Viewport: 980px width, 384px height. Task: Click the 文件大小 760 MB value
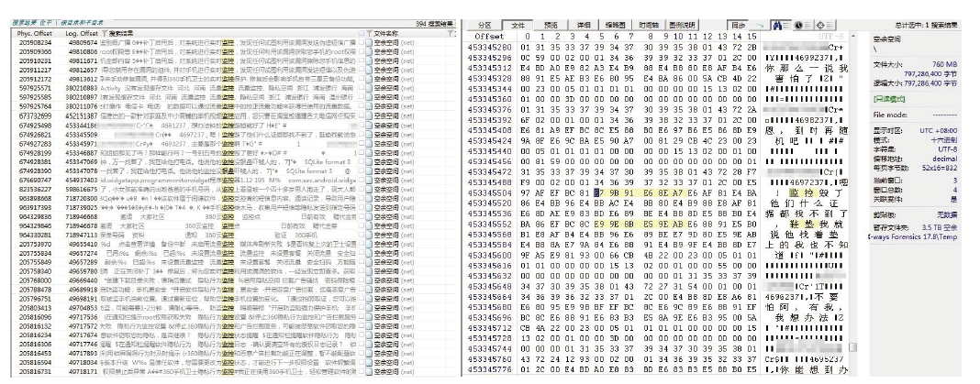pos(947,63)
